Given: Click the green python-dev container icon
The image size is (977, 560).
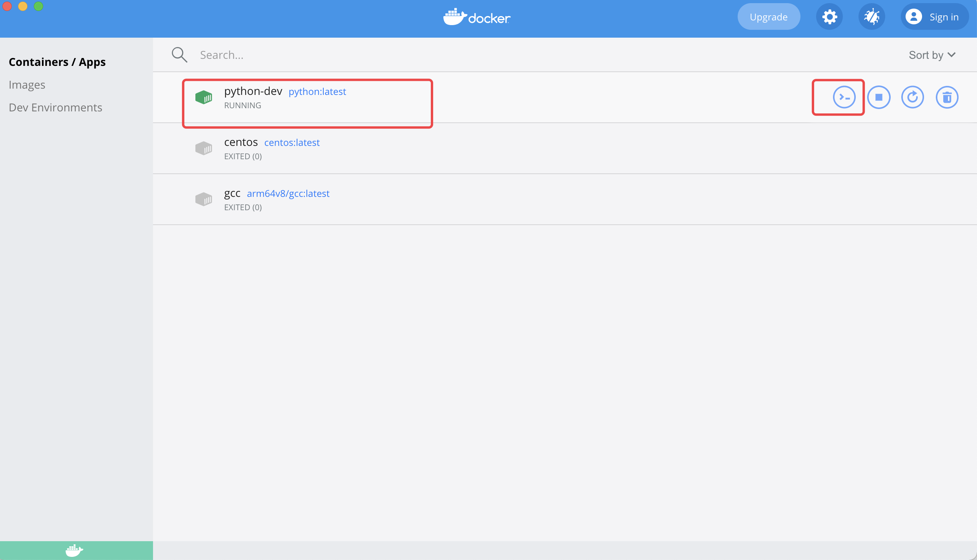Looking at the screenshot, I should pyautogui.click(x=204, y=97).
